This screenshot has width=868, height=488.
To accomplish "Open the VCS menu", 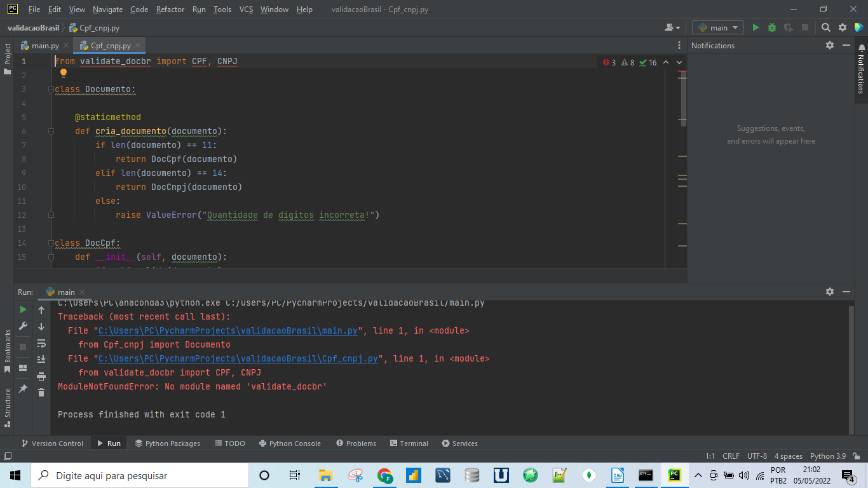I will (246, 10).
